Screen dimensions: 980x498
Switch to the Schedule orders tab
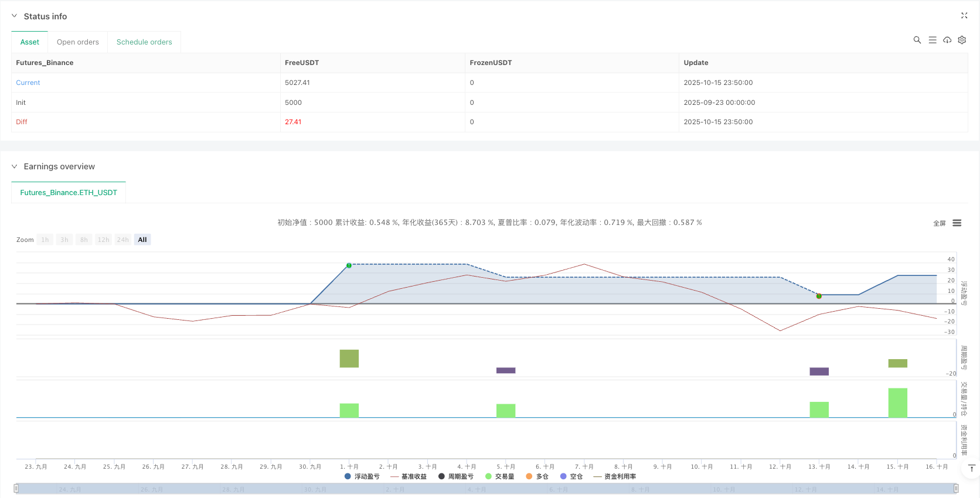click(x=144, y=42)
